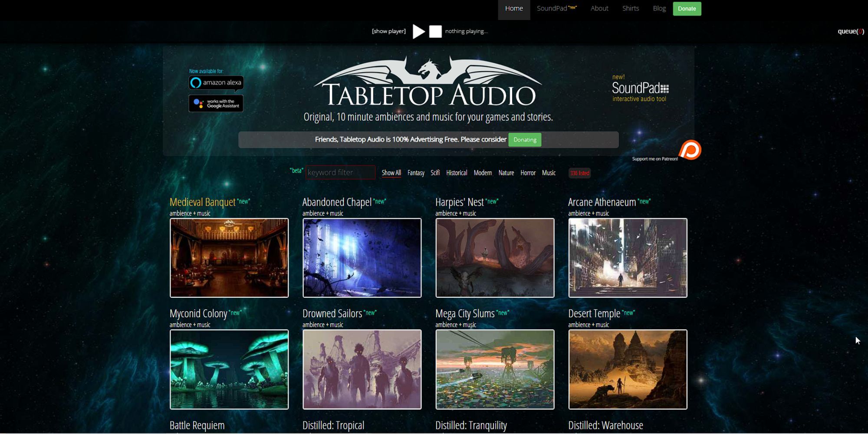Filter by Music

pyautogui.click(x=549, y=173)
